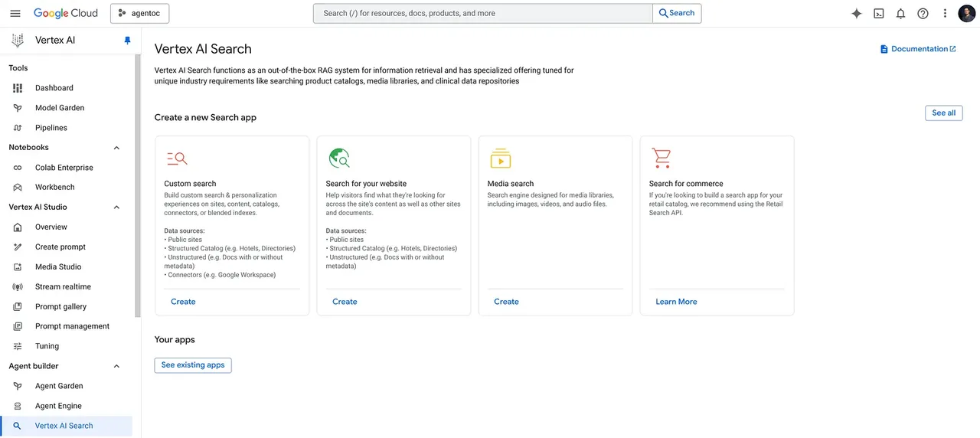Click the Agent Engine icon

point(18,406)
